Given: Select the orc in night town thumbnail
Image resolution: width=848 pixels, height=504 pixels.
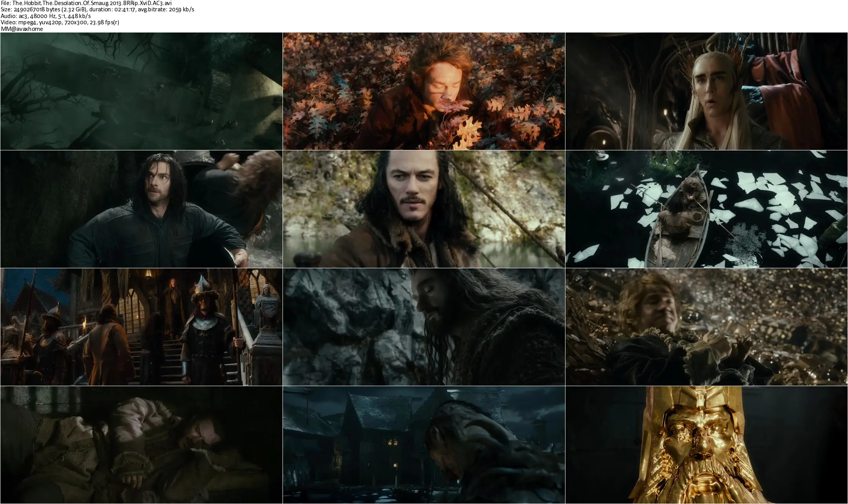Looking at the screenshot, I should [424, 445].
